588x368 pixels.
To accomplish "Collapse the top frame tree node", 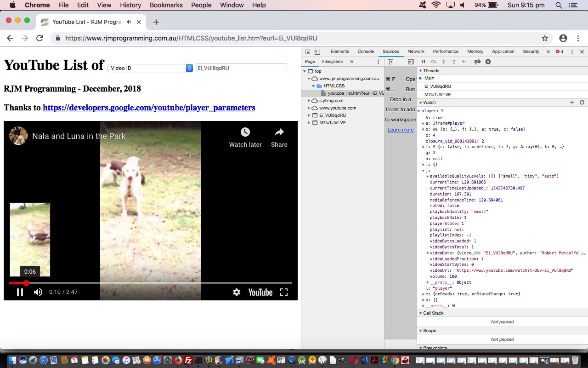I will pyautogui.click(x=304, y=71).
